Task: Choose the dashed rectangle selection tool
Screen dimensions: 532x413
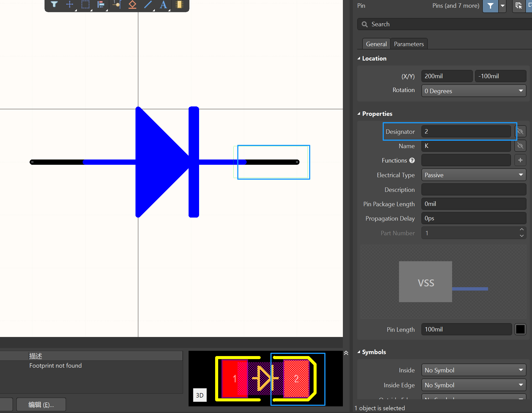Action: coord(85,4)
